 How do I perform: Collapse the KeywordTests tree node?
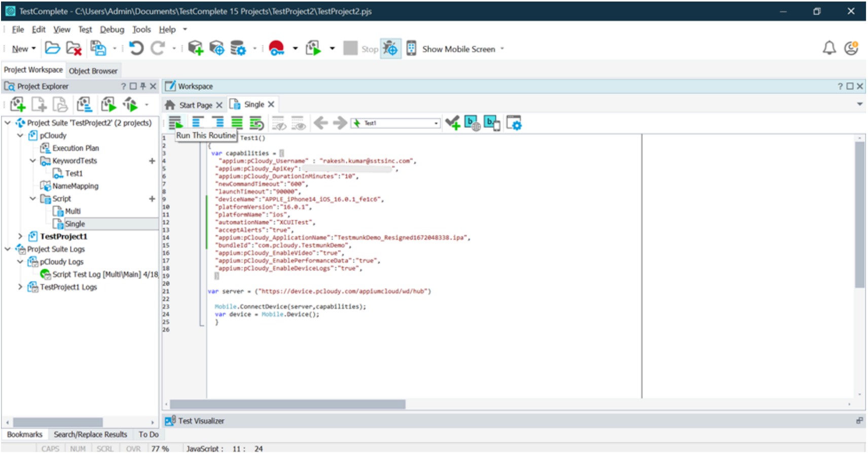33,161
